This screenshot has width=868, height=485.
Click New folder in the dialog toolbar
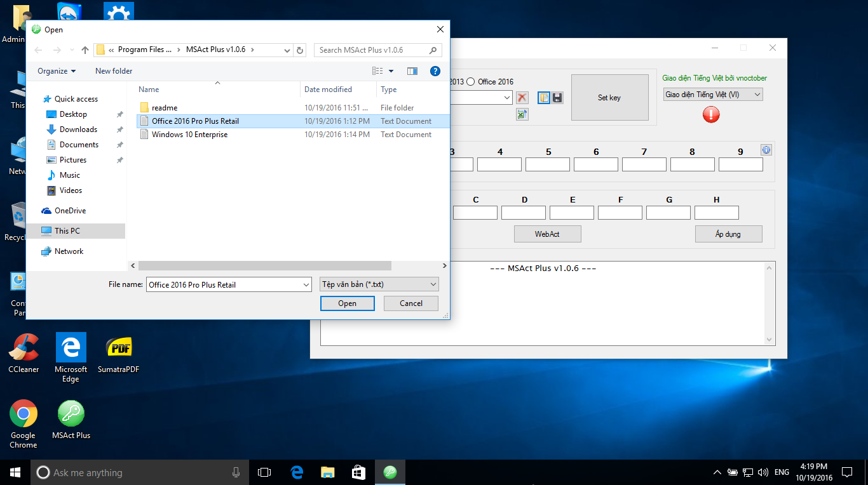114,71
